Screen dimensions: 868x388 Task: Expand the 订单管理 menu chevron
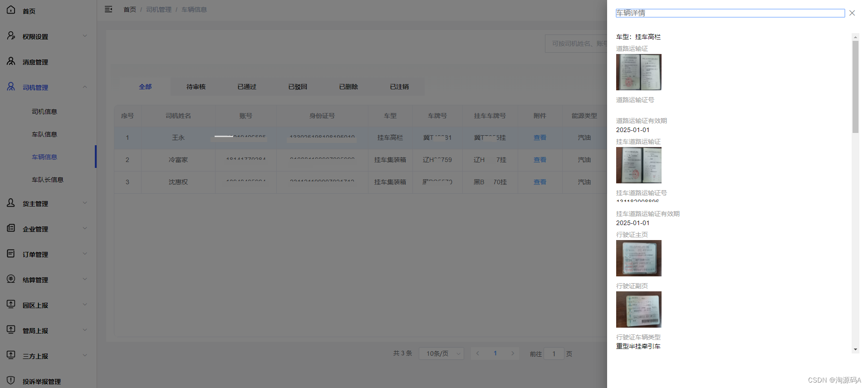(85, 254)
